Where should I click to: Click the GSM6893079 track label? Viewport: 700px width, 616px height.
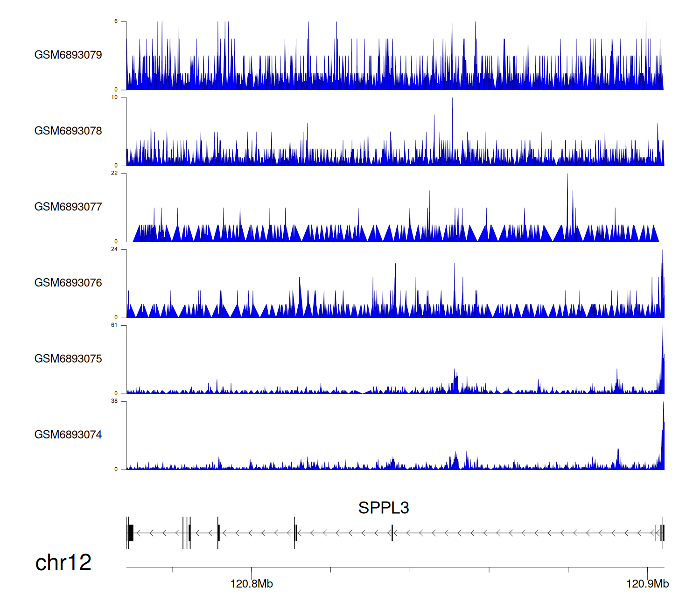coord(68,55)
